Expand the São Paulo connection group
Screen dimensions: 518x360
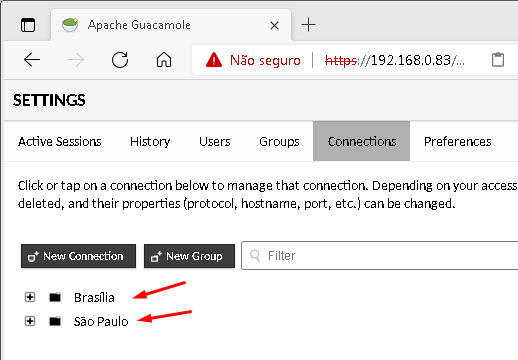pyautogui.click(x=30, y=321)
